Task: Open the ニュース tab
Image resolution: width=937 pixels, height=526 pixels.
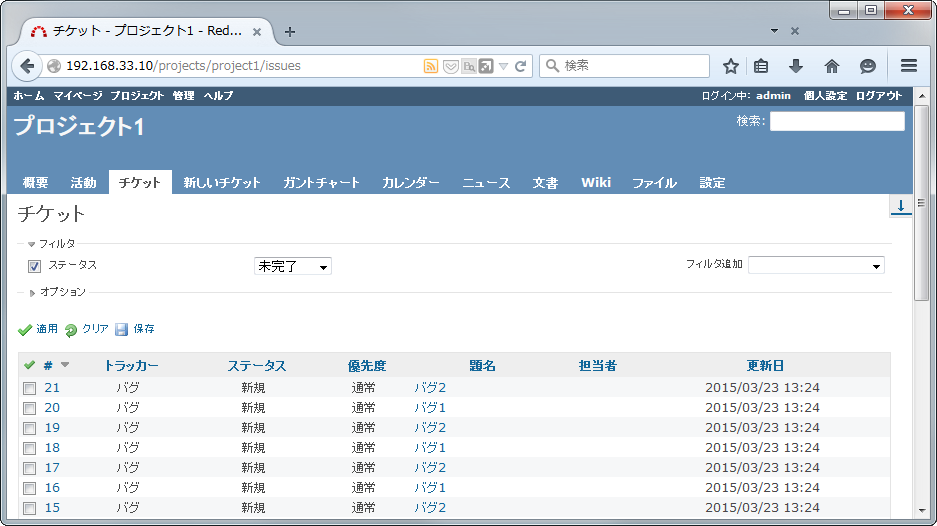Action: (x=486, y=182)
